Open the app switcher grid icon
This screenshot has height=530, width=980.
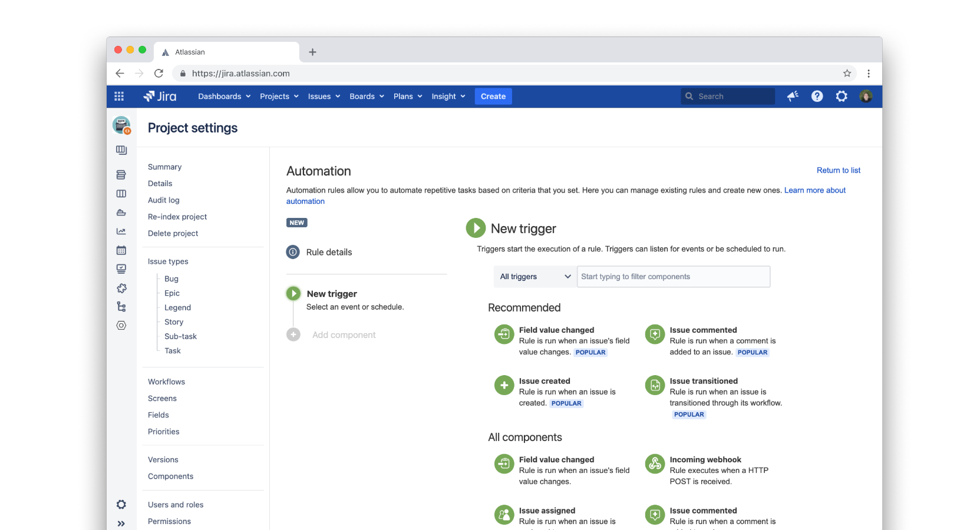point(118,96)
